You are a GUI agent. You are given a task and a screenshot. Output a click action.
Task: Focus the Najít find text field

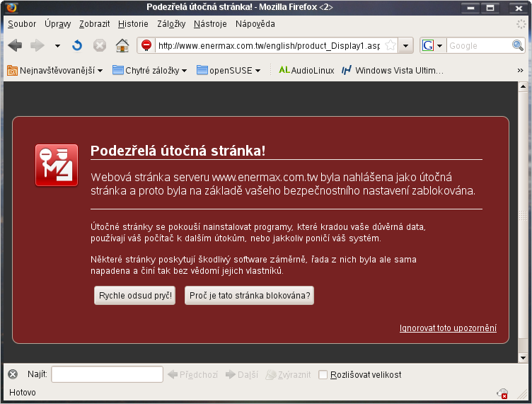[108, 374]
